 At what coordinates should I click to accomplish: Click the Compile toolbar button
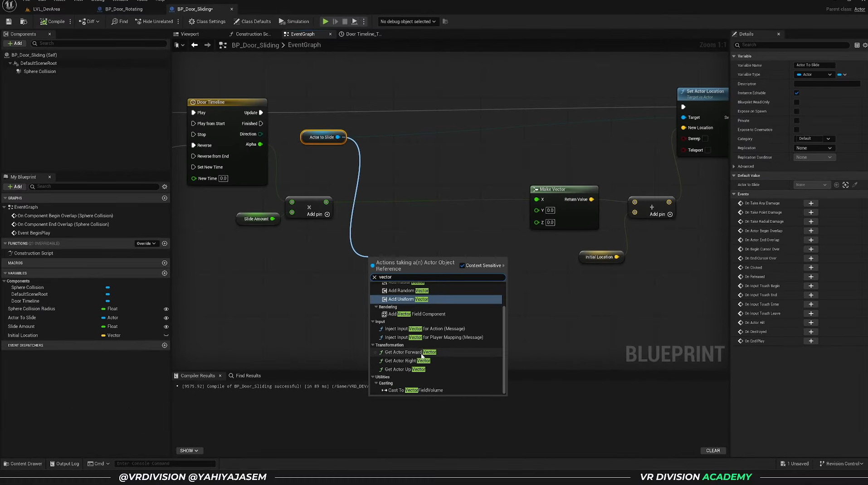click(x=52, y=21)
